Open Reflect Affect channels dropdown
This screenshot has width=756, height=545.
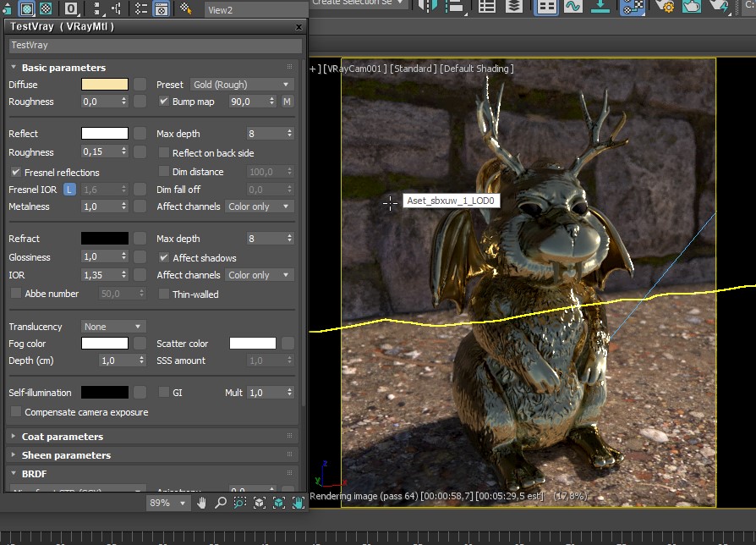[x=259, y=206]
